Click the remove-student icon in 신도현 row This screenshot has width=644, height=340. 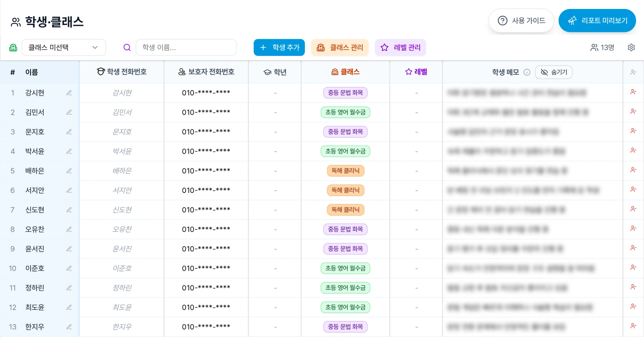click(633, 209)
